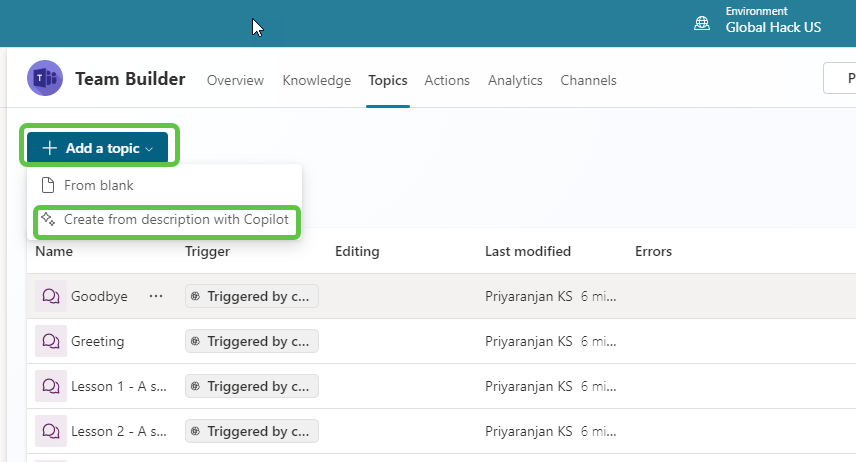856x462 pixels.
Task: Open the Global Hack US environment selector
Action: point(772,27)
